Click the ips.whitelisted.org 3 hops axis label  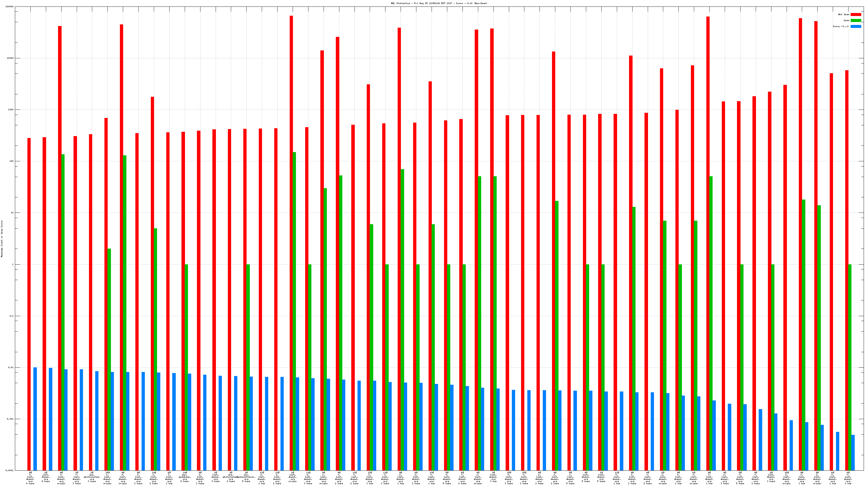[x=92, y=477]
